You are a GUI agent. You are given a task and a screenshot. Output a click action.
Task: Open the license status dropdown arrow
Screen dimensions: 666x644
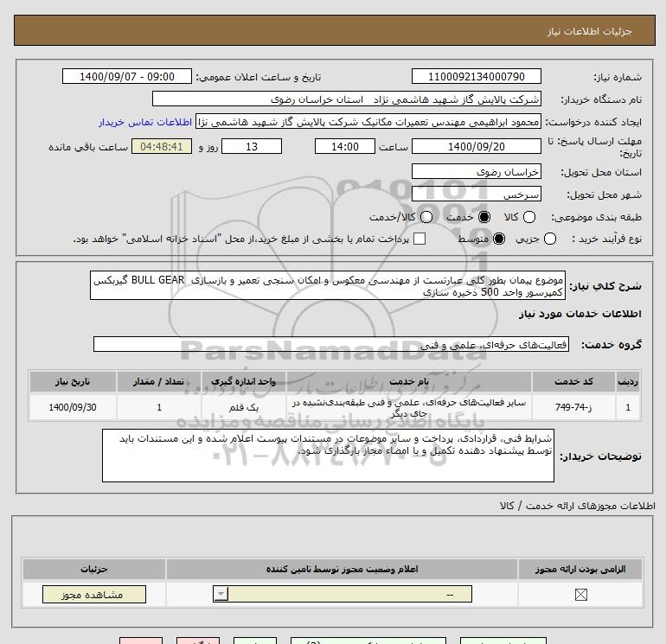click(221, 594)
